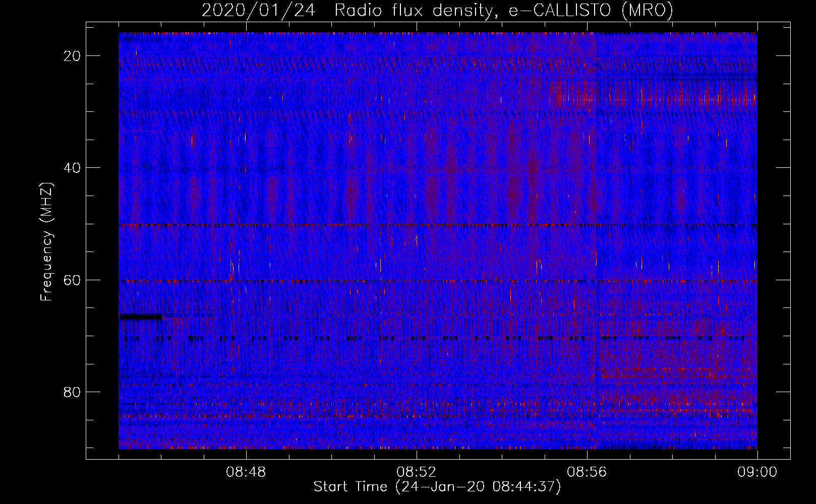Click the 08:48 time tick label
The image size is (816, 504).
tap(246, 472)
